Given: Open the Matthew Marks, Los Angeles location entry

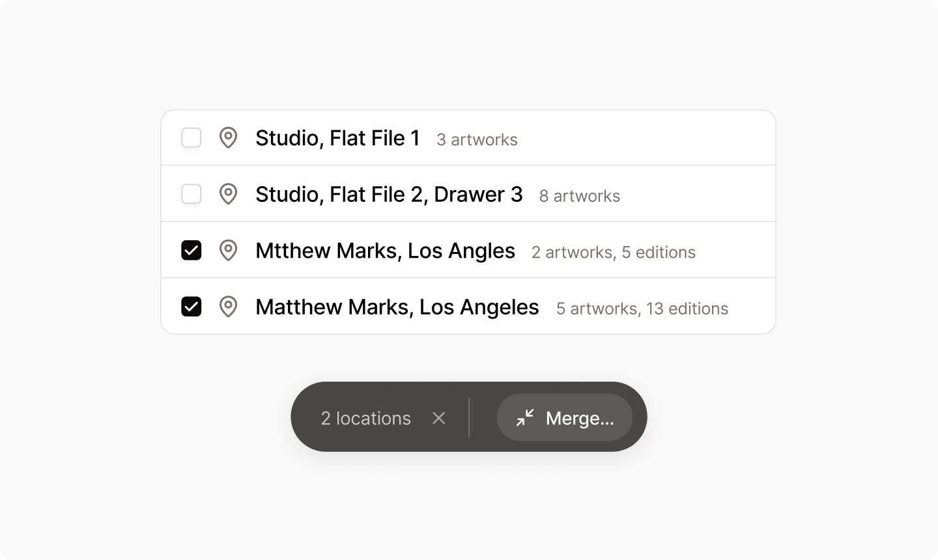Looking at the screenshot, I should [x=397, y=307].
